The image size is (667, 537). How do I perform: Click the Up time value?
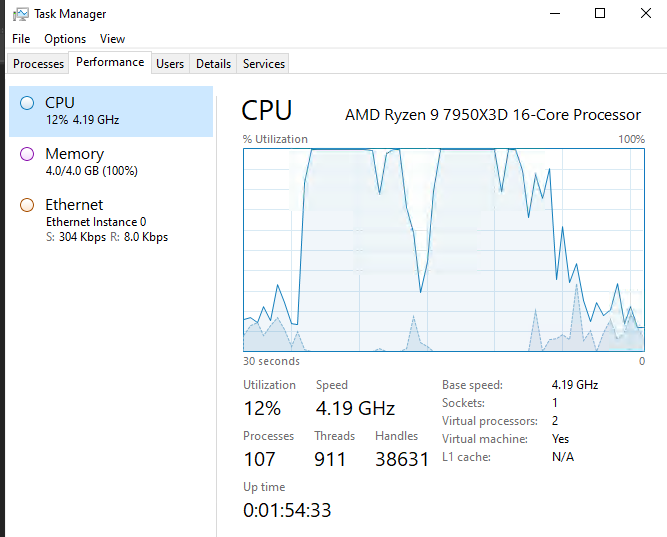click(x=287, y=510)
